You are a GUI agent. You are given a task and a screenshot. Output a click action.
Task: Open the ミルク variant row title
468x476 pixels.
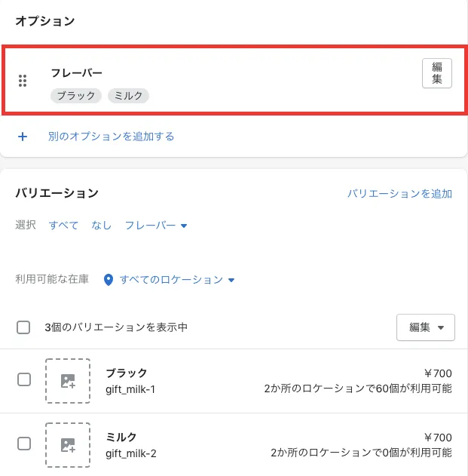point(121,437)
